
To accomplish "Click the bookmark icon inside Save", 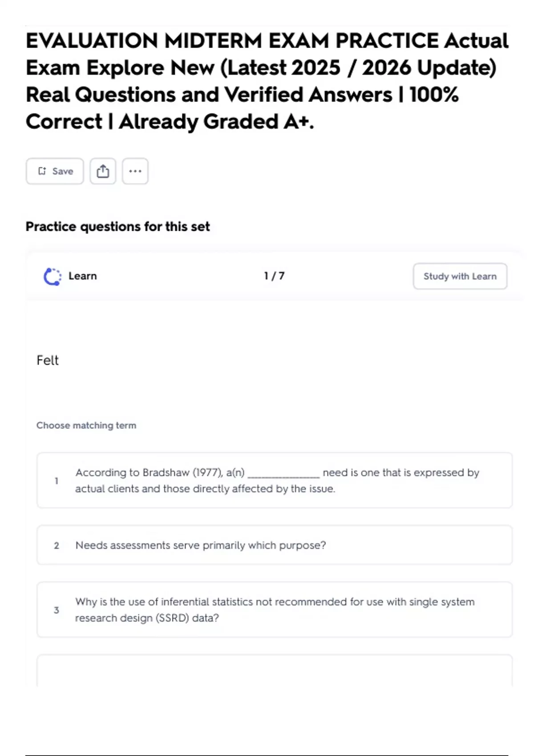I will 42,171.
